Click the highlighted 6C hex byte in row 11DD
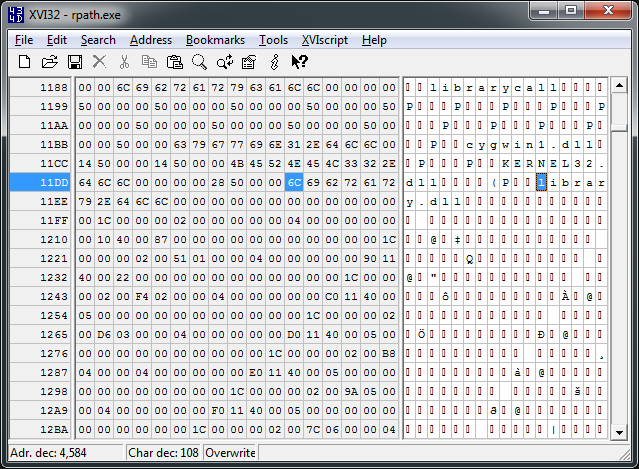Screen dimensions: 639x469 (294, 183)
